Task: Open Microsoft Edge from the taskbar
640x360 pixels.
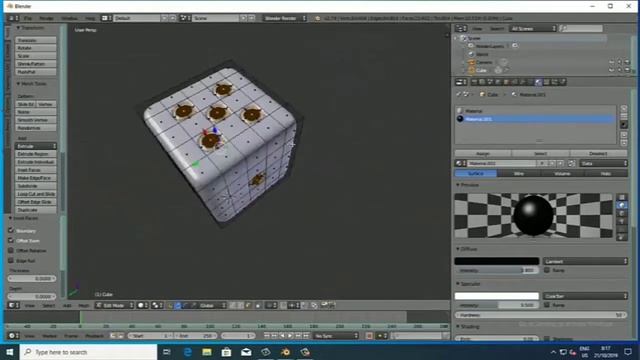Action: pyautogui.click(x=187, y=352)
